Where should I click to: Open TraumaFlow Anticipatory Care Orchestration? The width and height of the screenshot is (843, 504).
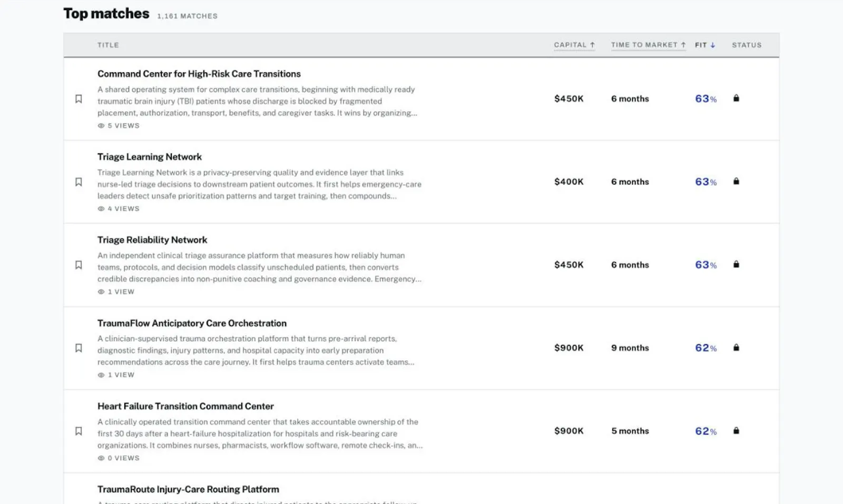192,323
